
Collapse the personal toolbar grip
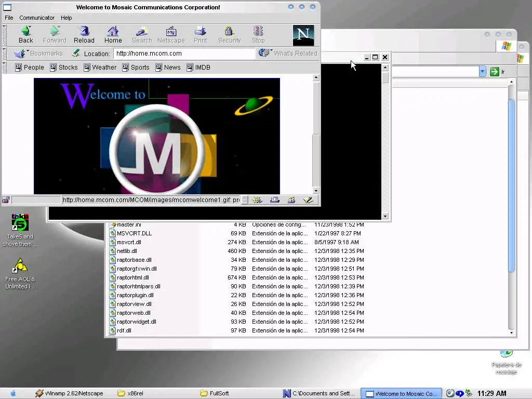4,68
